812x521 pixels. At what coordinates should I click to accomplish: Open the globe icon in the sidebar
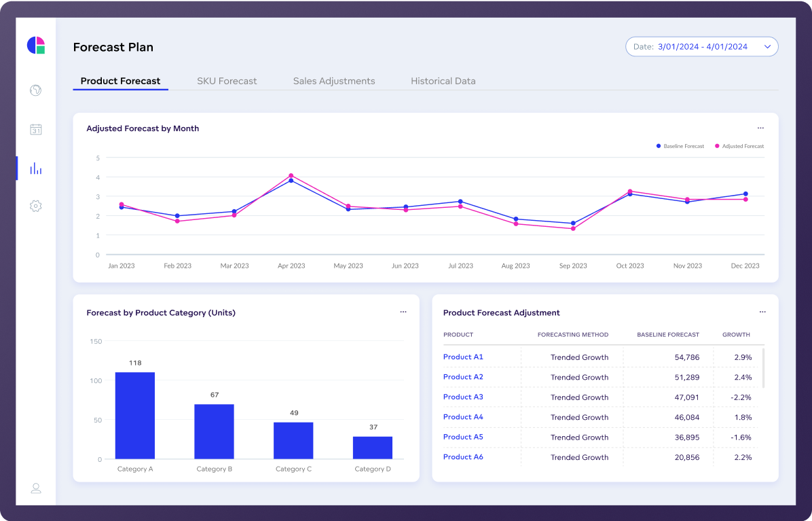click(36, 90)
